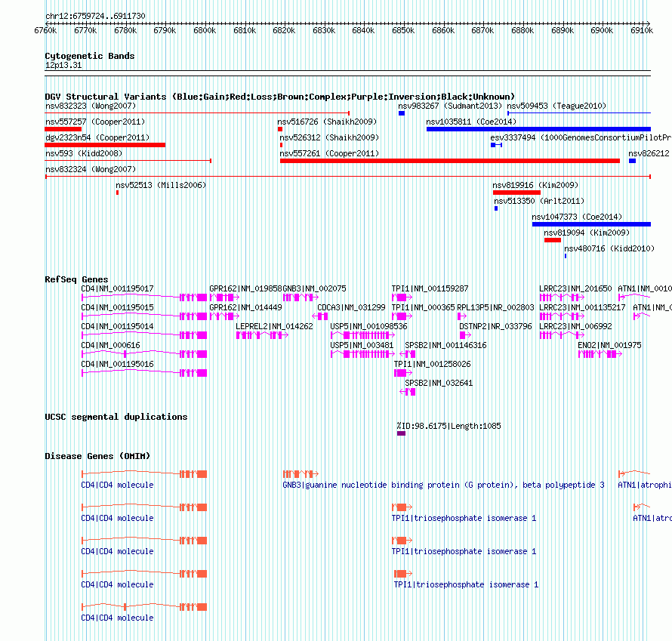
Task: Click the chr12:6759724..6911730 region label
Action: pyautogui.click(x=95, y=17)
